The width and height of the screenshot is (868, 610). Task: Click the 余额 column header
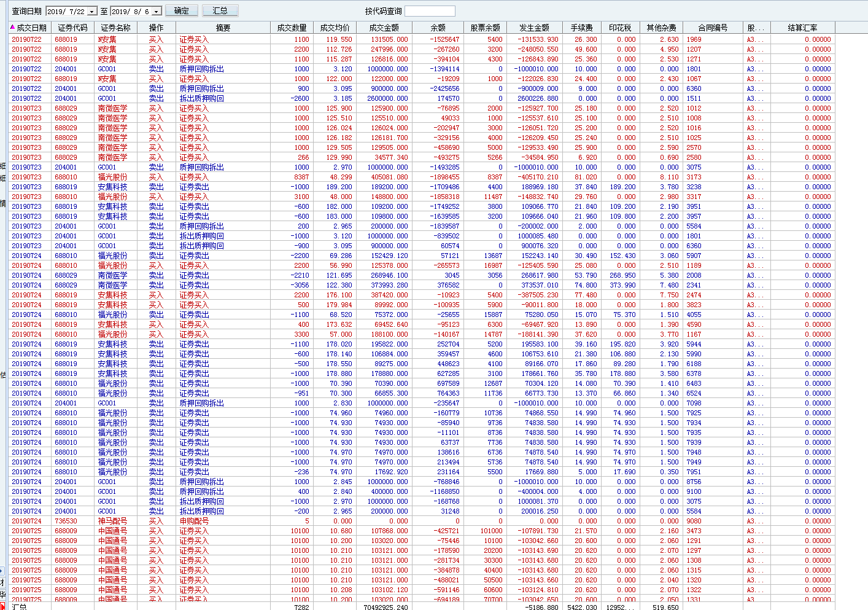click(438, 28)
